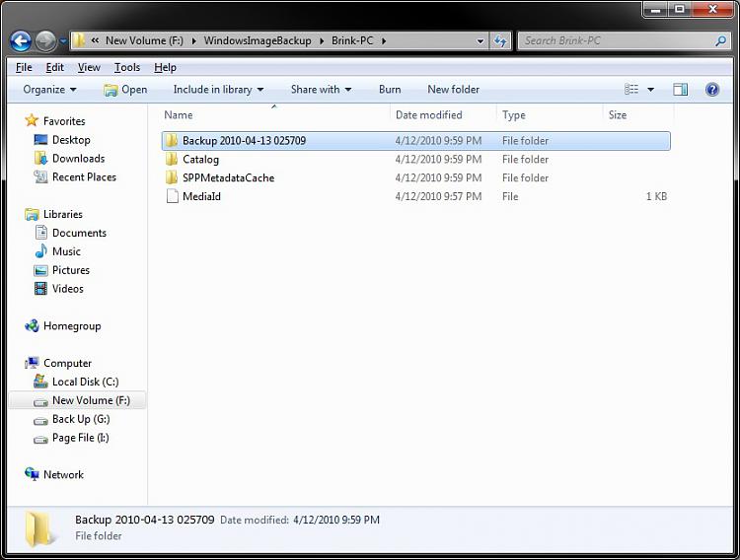This screenshot has height=560, width=740.
Task: Click the Date modified value in details pane
Action: (336, 520)
